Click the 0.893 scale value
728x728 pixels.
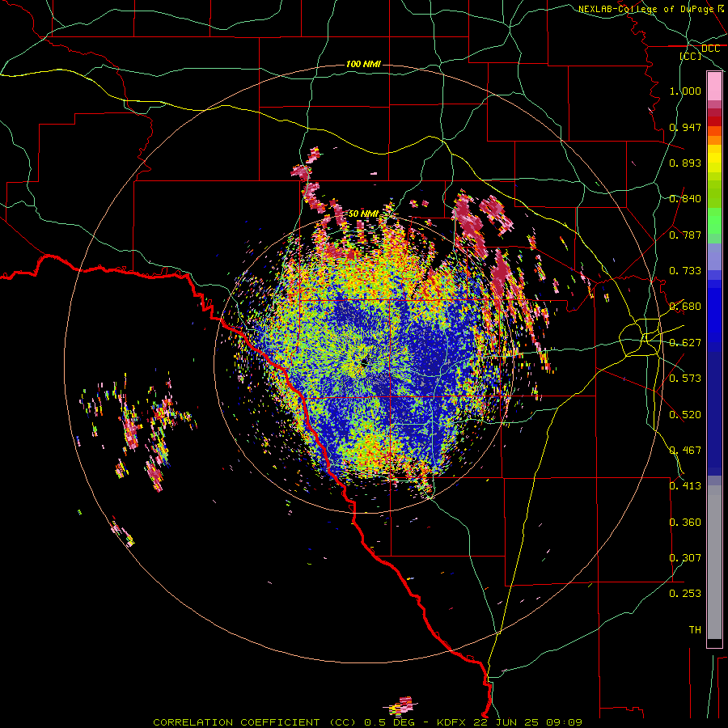(685, 163)
